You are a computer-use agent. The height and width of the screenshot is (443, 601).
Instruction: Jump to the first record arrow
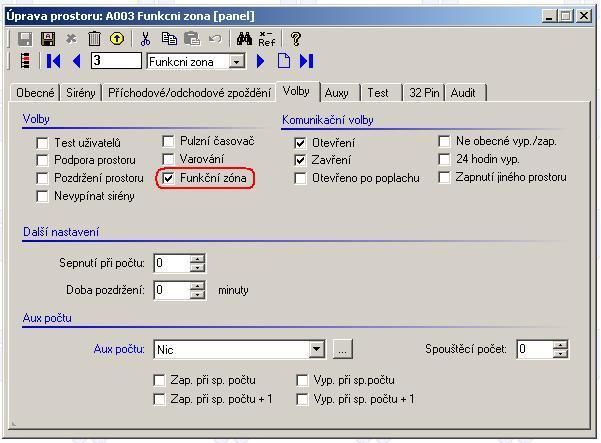[x=54, y=61]
